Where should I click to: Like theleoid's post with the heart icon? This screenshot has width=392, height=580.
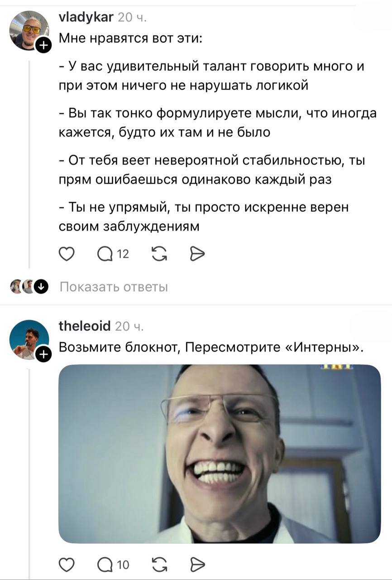(x=67, y=565)
